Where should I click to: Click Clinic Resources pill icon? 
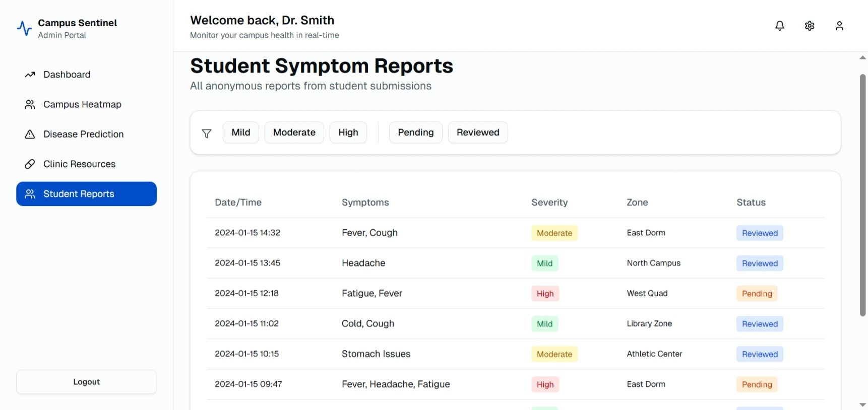tap(30, 164)
